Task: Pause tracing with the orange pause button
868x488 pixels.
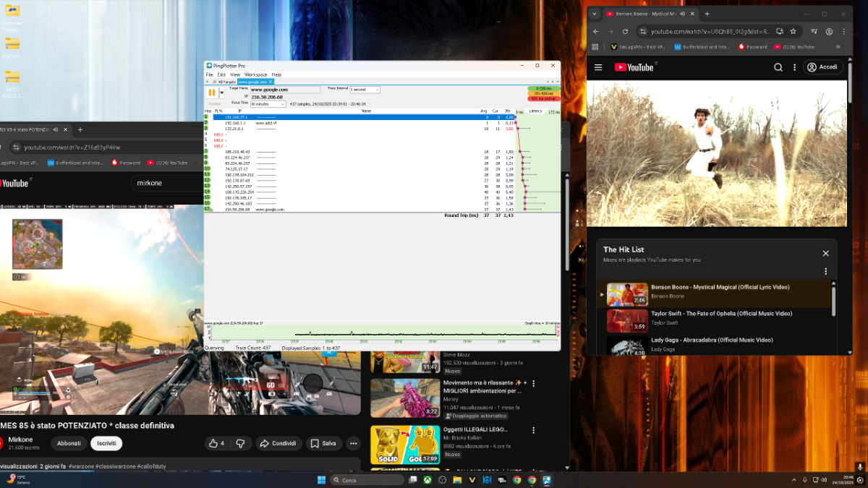Action: (211, 93)
